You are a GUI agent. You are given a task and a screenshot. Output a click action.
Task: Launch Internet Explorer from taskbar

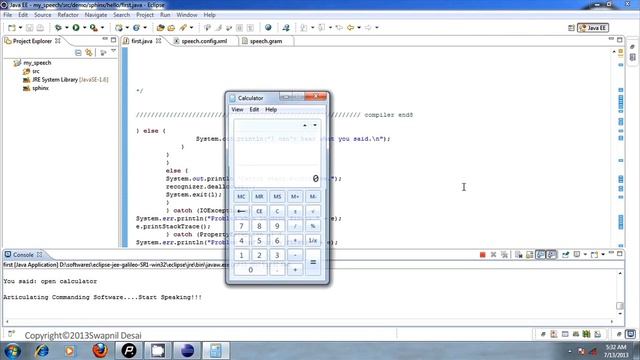click(x=42, y=351)
